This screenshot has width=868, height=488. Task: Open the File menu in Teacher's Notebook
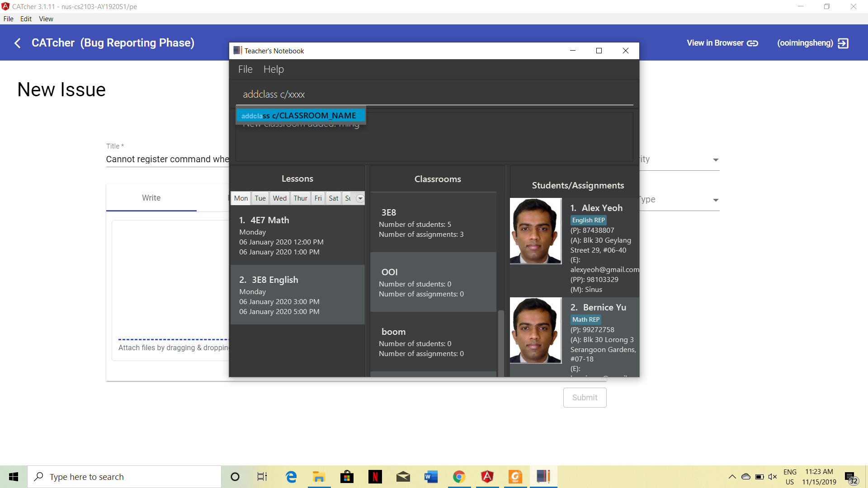coord(245,69)
